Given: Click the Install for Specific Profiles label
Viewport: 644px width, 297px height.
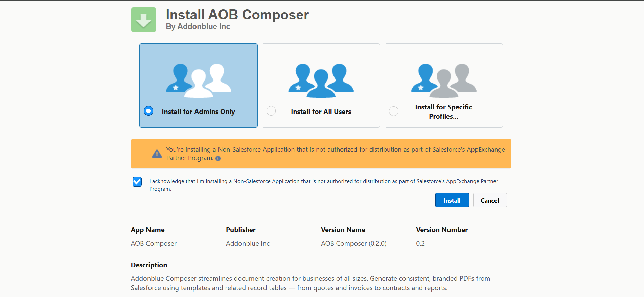Looking at the screenshot, I should coord(443,112).
